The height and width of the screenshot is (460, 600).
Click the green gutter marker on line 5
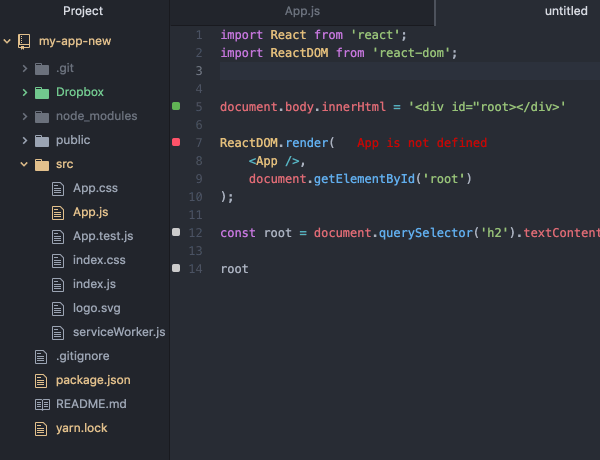point(176,106)
